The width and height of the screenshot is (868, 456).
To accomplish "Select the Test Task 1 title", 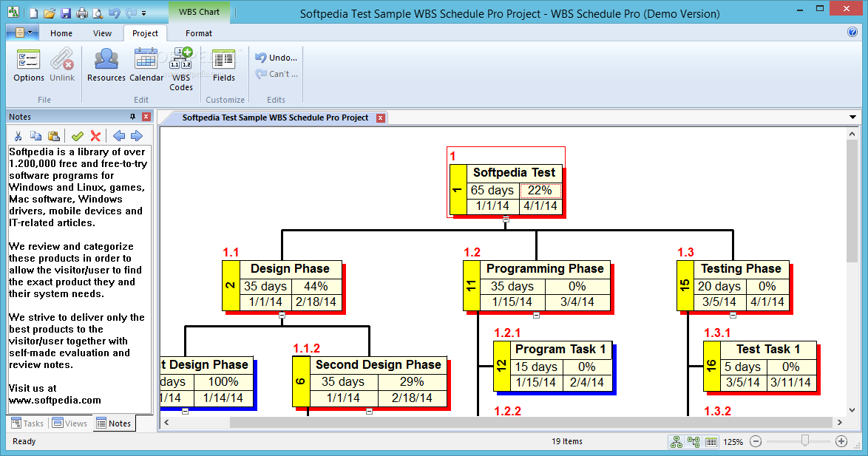I will click(x=768, y=349).
